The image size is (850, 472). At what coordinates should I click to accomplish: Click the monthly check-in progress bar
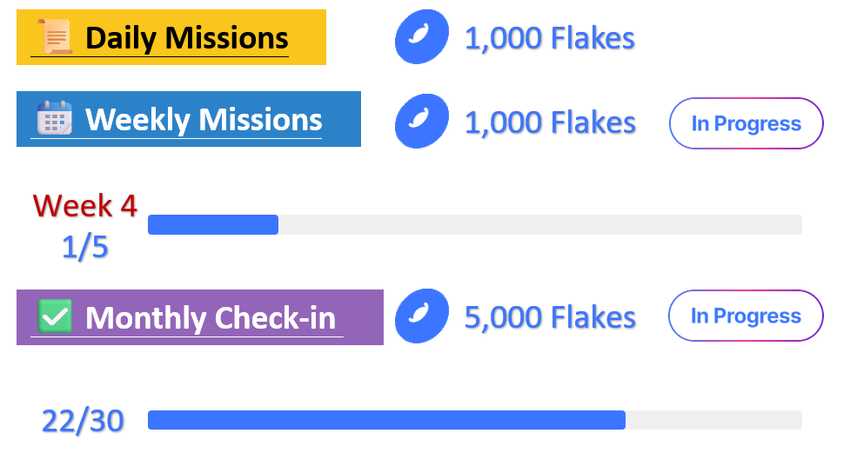474,420
